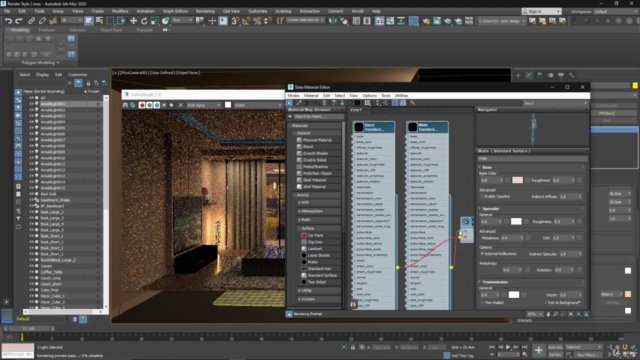Expand the Volume category
Image resolution: width=640 pixels, height=360 pixels.
299,299
